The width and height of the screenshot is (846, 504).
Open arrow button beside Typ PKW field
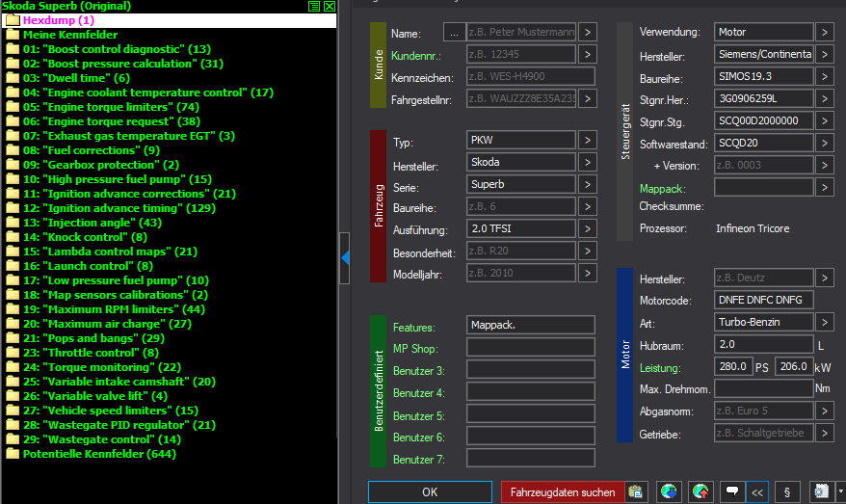[588, 141]
